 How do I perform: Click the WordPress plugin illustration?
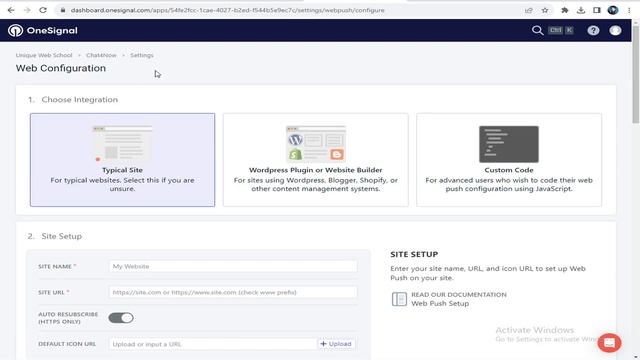coord(316,144)
